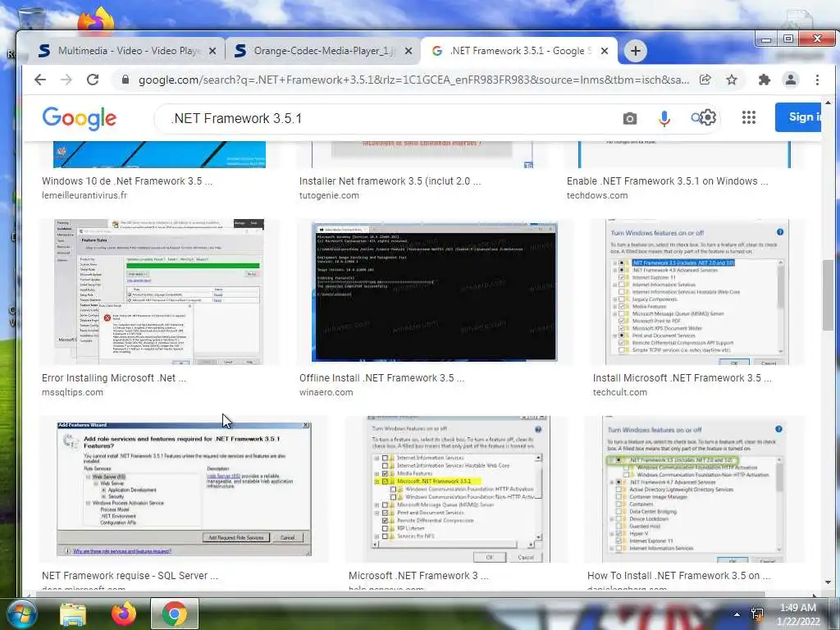Click the scrollbar up arrow
Image resolution: width=840 pixels, height=630 pixels.
click(x=828, y=102)
